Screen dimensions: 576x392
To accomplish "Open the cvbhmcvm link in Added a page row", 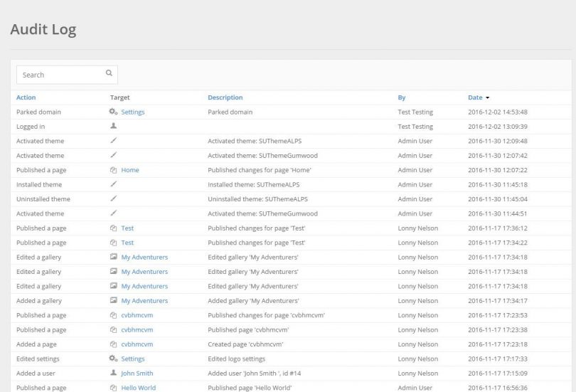I will point(137,344).
